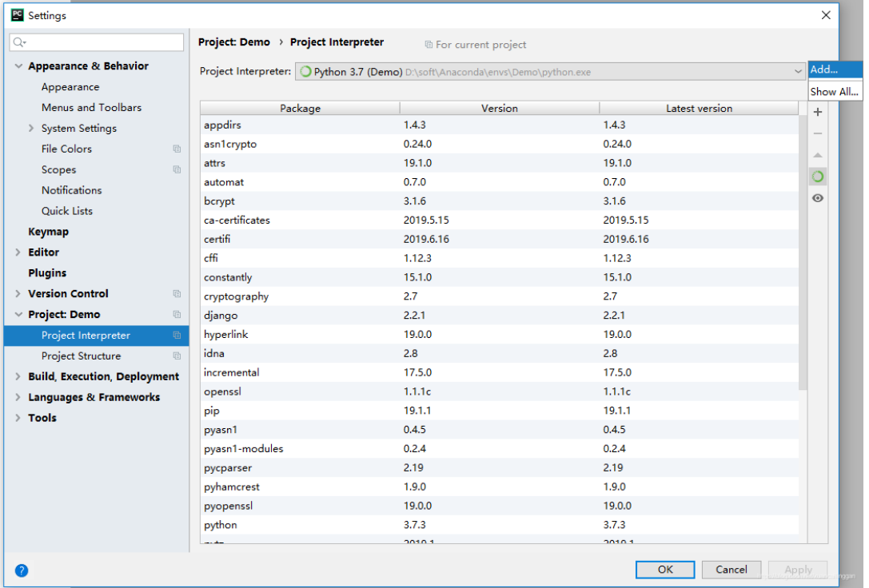Click the copy icon beside Project Interpreter
869x588 pixels.
177,336
